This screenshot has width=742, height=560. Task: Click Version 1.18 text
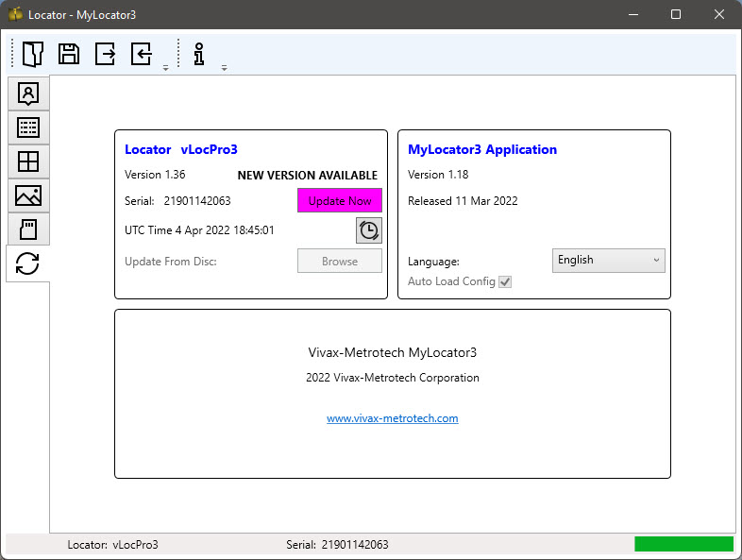pyautogui.click(x=438, y=175)
